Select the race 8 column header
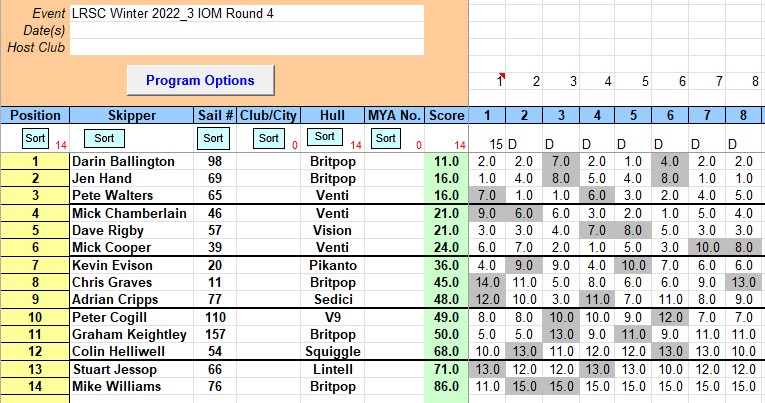The height and width of the screenshot is (403, 765). [743, 115]
